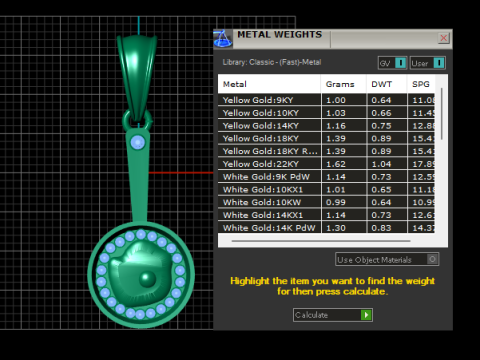Screen dimensions: 480x360
Task: Click the 1.62 grams value
Action: [x=336, y=164]
